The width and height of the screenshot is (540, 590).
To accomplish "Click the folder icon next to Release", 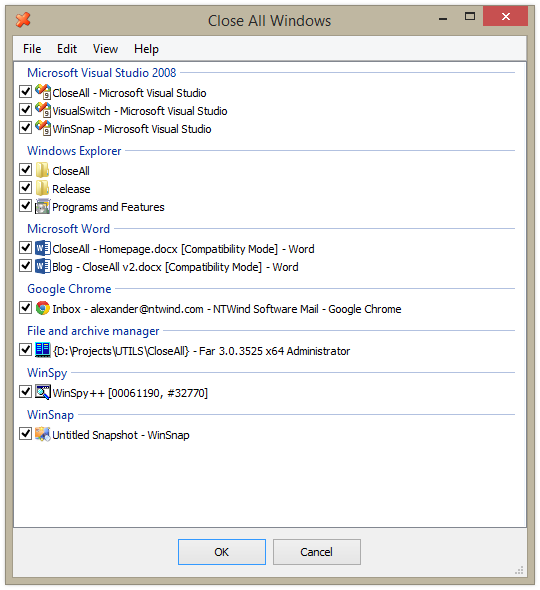I will tap(43, 188).
